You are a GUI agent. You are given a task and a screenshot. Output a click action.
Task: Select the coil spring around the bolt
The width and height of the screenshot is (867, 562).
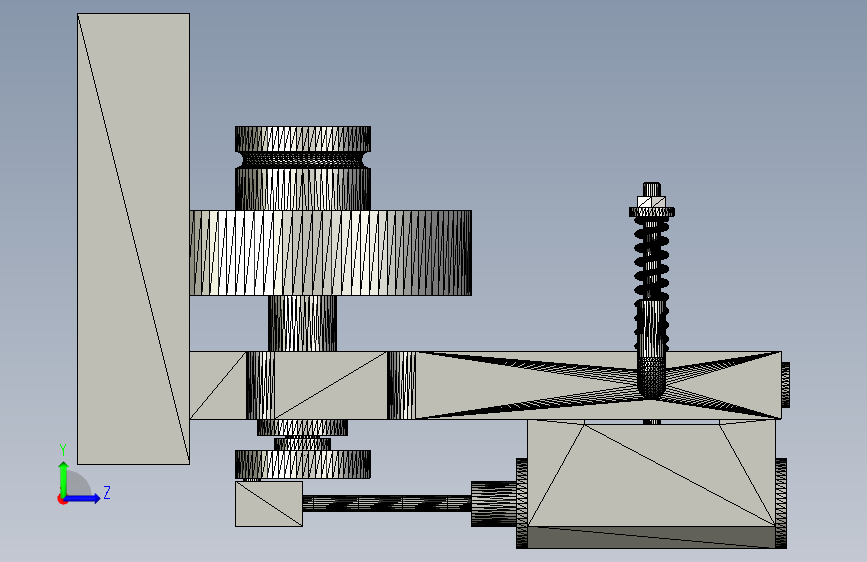[x=651, y=282]
